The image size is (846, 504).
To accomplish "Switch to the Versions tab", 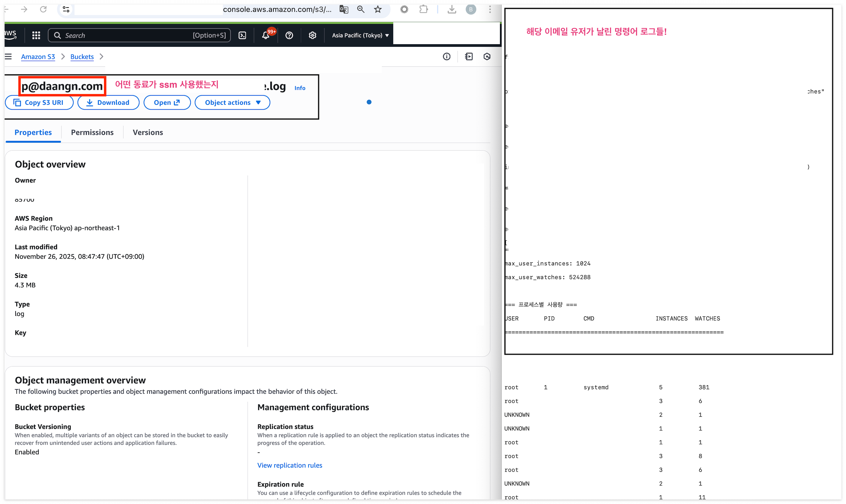I will 148,132.
